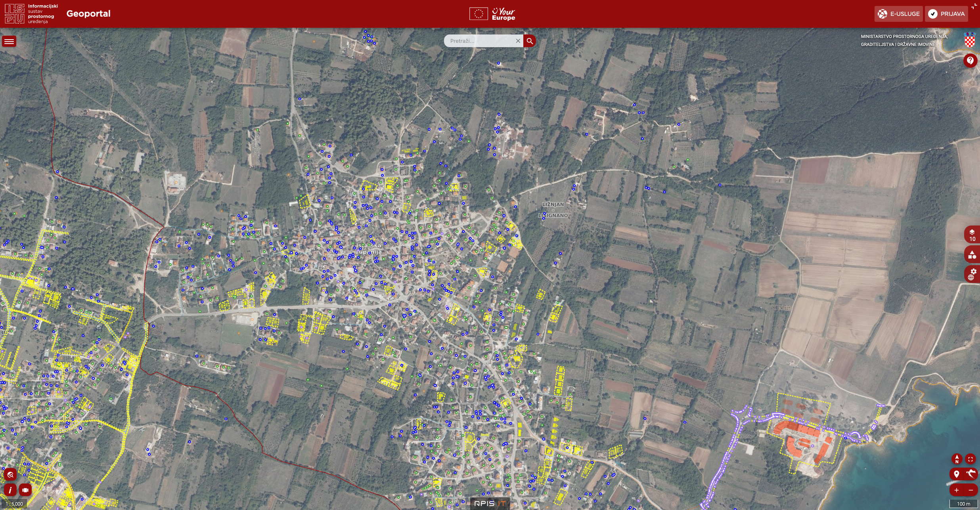Open the hamburger main menu
980x510 pixels.
9,41
